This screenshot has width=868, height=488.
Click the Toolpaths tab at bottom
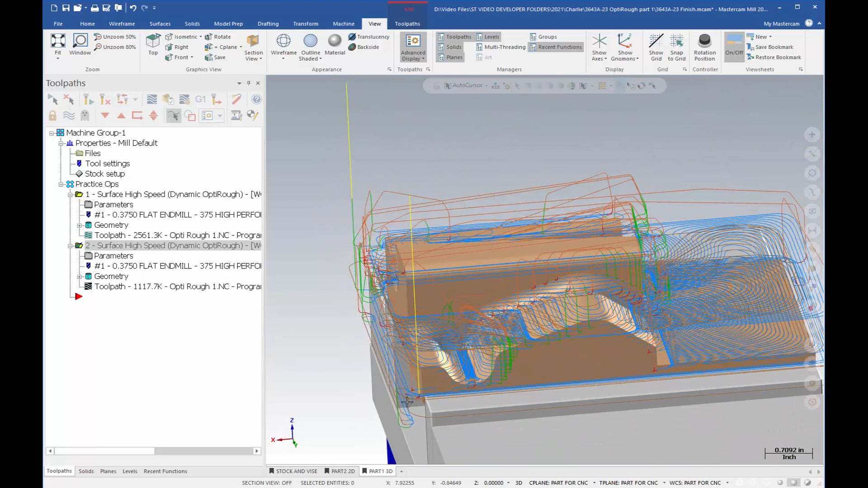pyautogui.click(x=59, y=471)
